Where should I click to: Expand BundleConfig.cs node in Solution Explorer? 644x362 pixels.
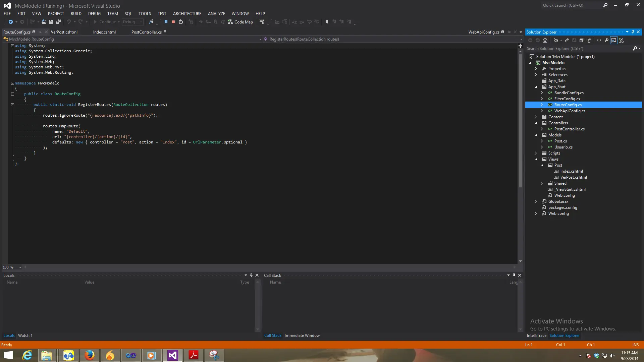[542, 93]
